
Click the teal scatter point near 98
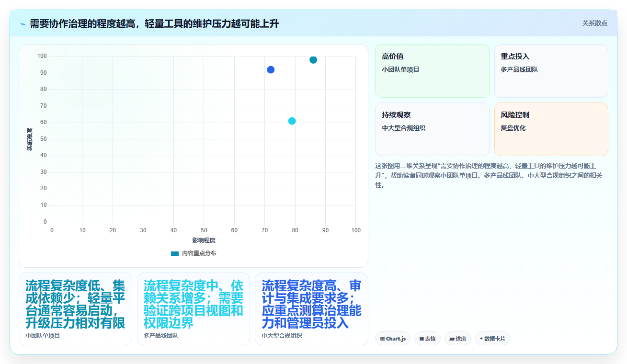click(x=313, y=60)
